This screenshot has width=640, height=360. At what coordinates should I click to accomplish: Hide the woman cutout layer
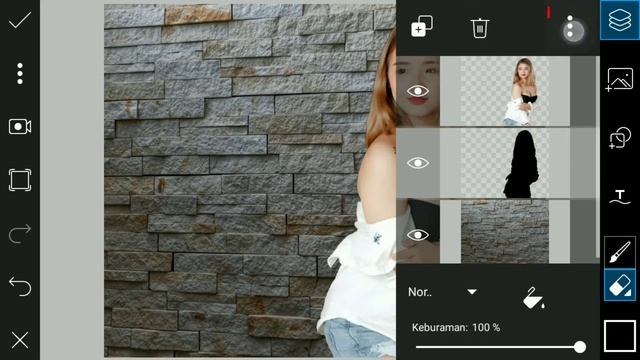pos(418,91)
